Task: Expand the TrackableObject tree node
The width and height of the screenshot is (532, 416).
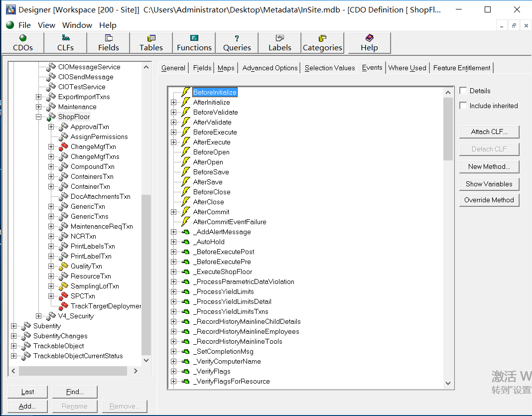Action: [13, 346]
